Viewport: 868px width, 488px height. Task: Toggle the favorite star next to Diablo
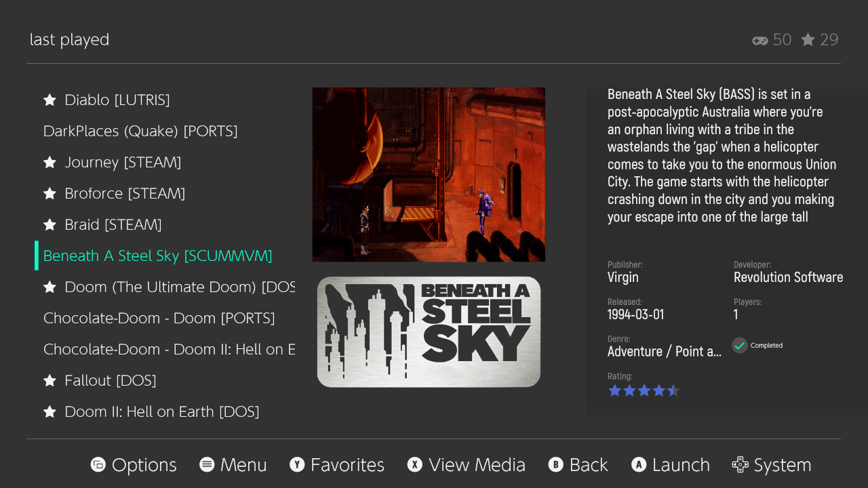[50, 100]
